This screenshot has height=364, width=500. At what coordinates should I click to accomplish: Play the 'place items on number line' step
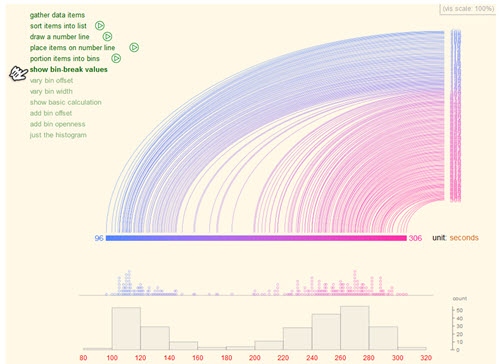(x=134, y=48)
